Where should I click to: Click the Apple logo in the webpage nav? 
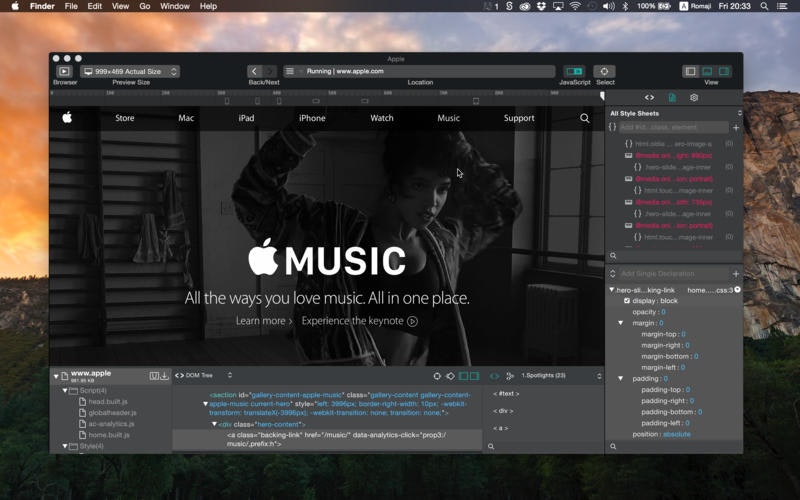67,118
